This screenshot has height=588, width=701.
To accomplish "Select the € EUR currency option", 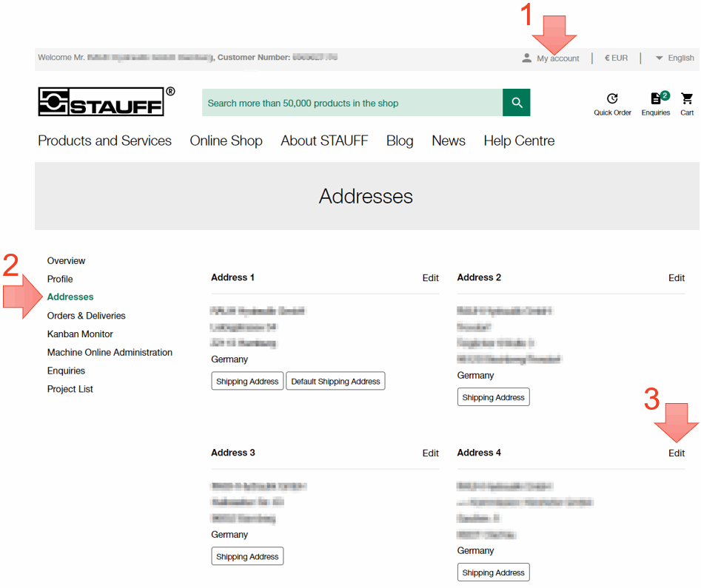I will (616, 58).
